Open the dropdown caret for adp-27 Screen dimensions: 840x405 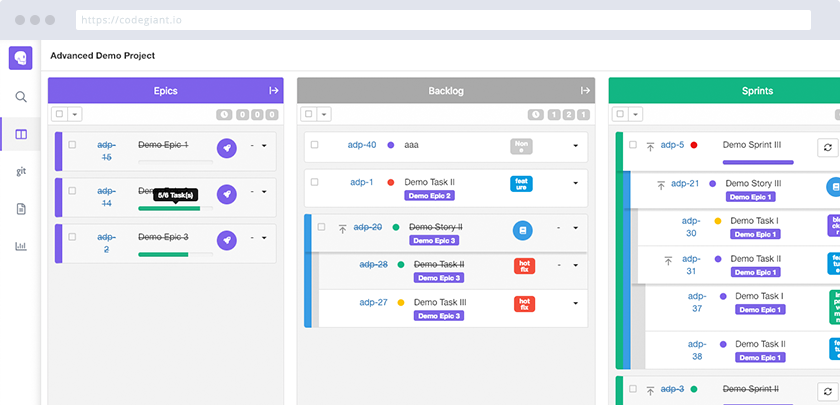coord(575,303)
